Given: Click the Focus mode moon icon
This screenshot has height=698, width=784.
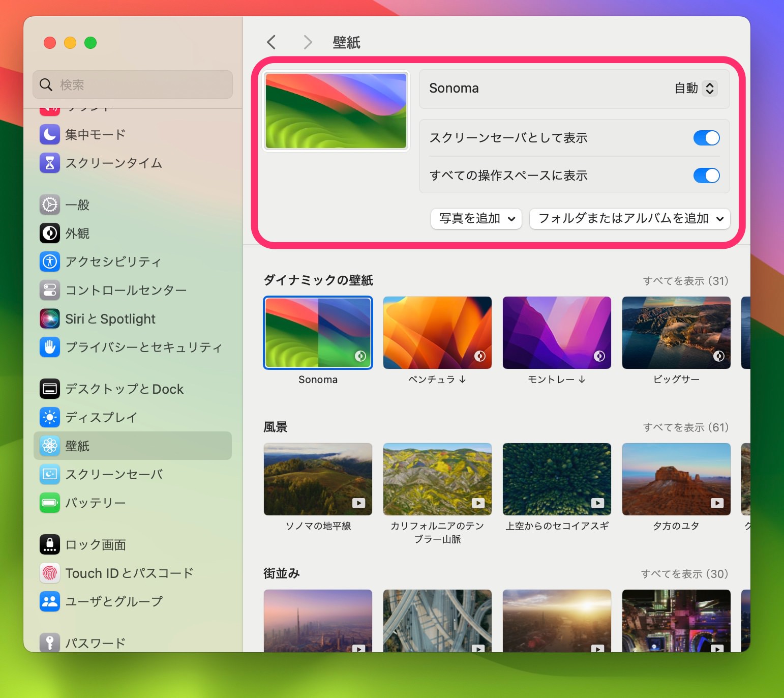Looking at the screenshot, I should point(50,134).
